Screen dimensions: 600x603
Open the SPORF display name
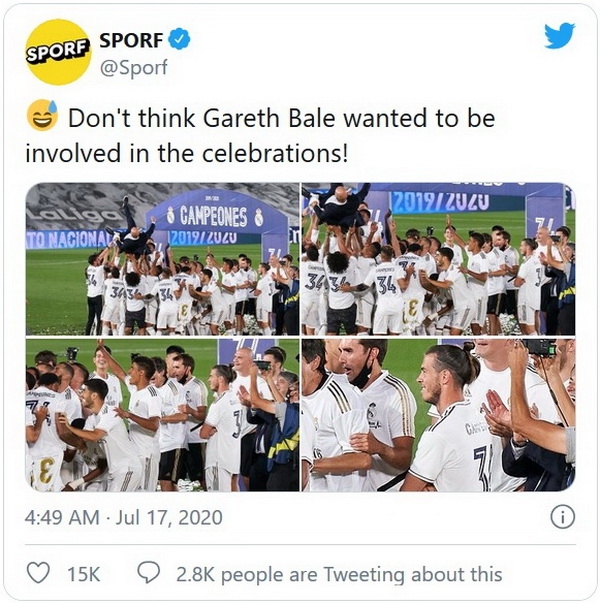132,40
